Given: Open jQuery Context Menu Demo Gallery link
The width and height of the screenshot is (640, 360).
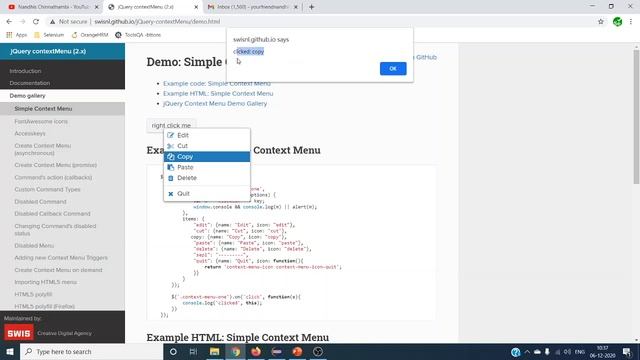Looking at the screenshot, I should point(215,104).
